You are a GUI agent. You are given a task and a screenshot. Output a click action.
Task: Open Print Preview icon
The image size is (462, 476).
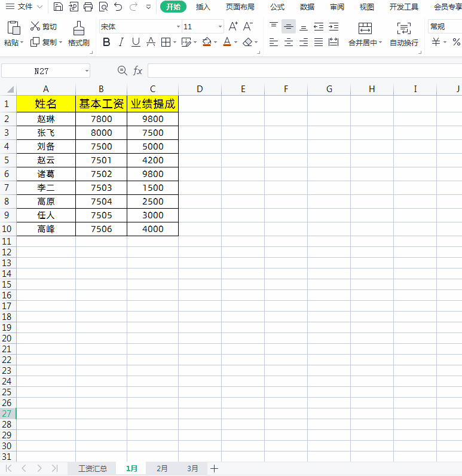pos(103,7)
